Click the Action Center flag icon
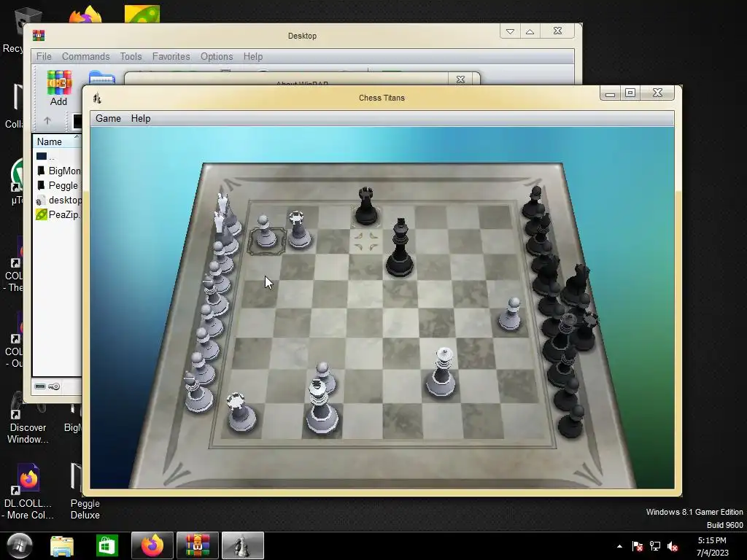Viewport: 747px width, 560px height. coord(637,546)
